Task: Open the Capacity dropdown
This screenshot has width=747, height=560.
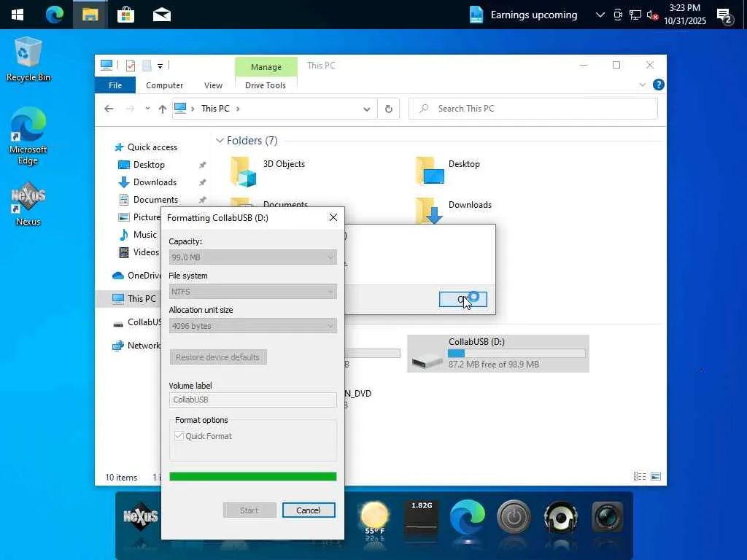Action: (x=253, y=257)
